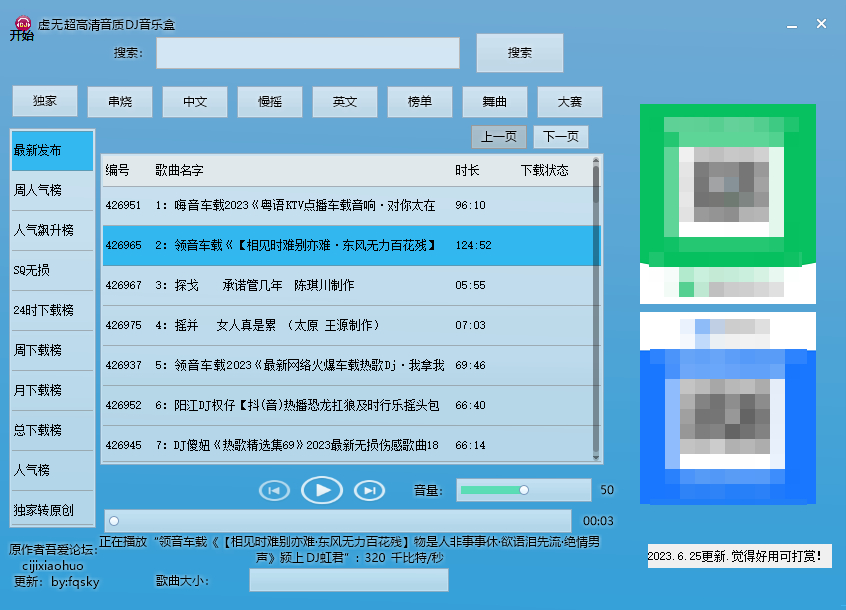846x610 pixels.
Task: Click the 编号 column header
Action: coord(118,170)
